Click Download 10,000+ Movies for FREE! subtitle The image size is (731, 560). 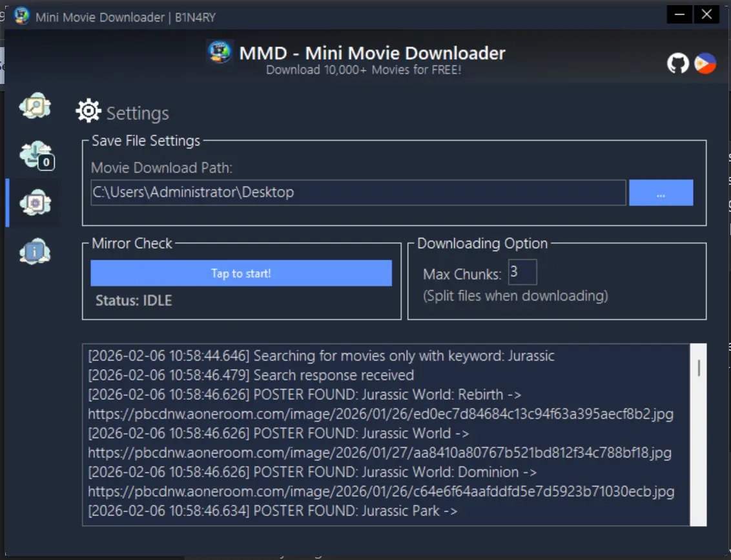click(364, 70)
